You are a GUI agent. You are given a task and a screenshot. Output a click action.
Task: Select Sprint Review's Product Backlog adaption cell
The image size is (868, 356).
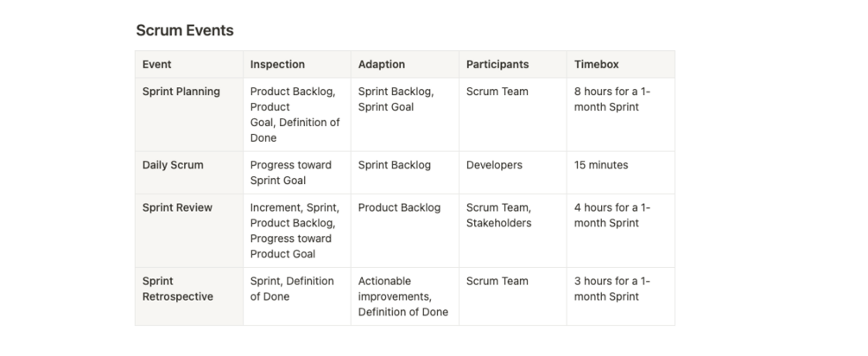point(399,207)
